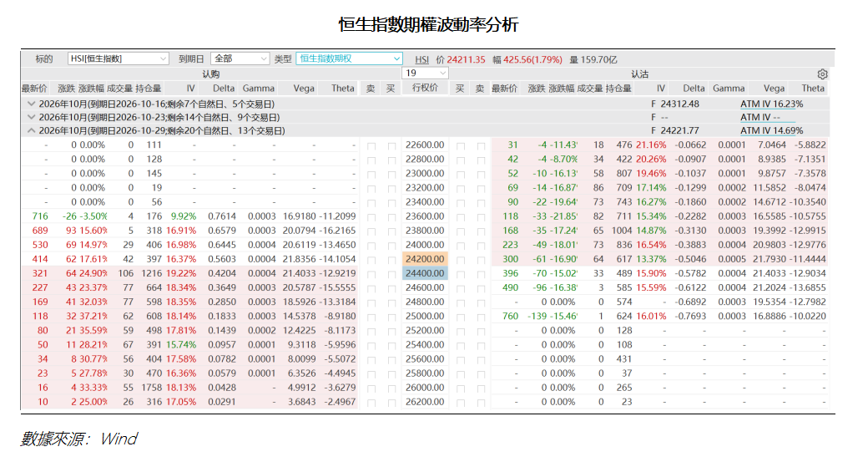Click put Theta value -13.6855
Screen dimensions: 868x462
pyautogui.click(x=808, y=287)
